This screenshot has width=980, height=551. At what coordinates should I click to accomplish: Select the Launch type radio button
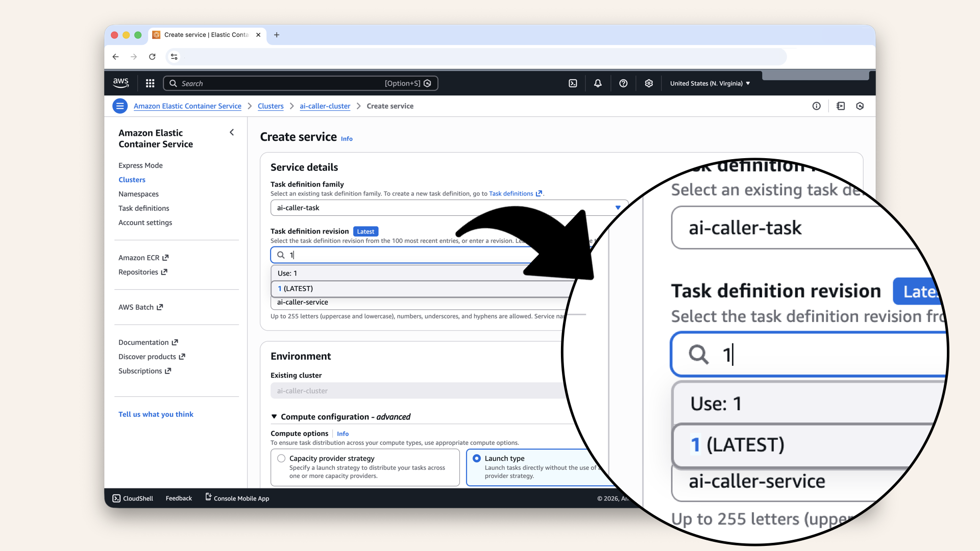click(478, 458)
